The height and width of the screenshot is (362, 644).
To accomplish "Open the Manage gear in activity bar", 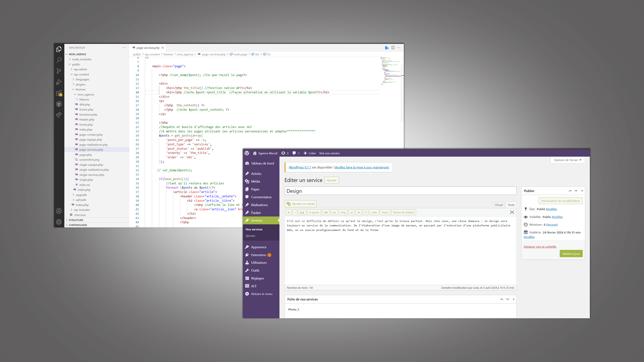I will (x=59, y=222).
